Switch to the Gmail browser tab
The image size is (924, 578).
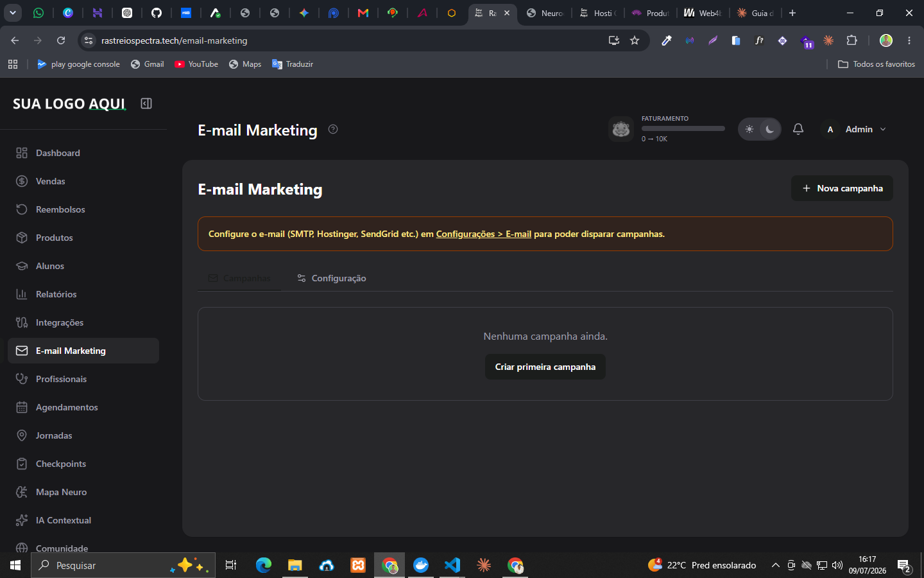pos(363,13)
